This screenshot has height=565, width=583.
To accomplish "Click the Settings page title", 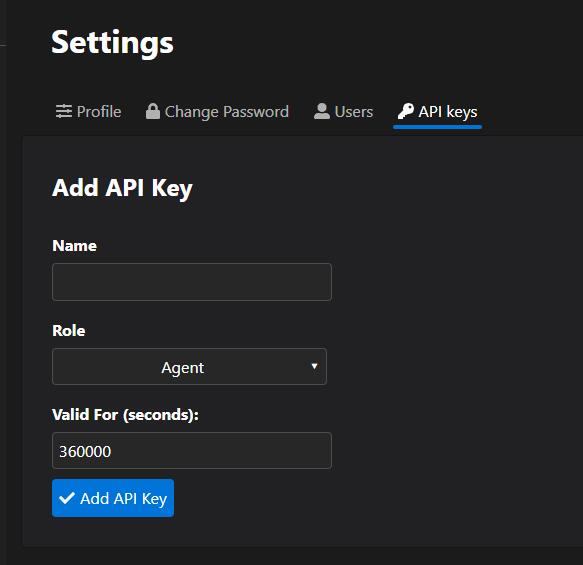I will click(x=112, y=43).
